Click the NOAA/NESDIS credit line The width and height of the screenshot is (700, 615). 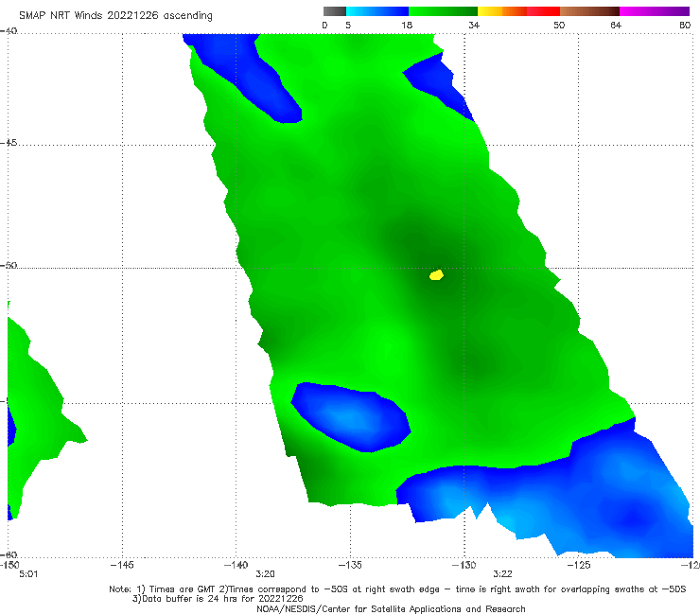tap(391, 608)
